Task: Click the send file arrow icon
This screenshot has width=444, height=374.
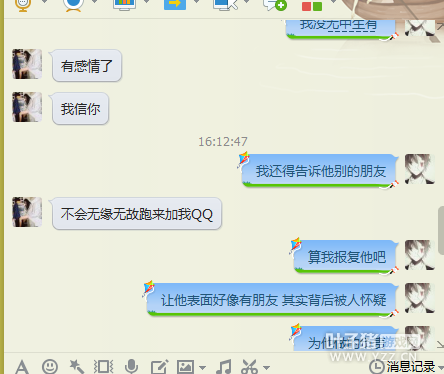Action: [x=175, y=4]
